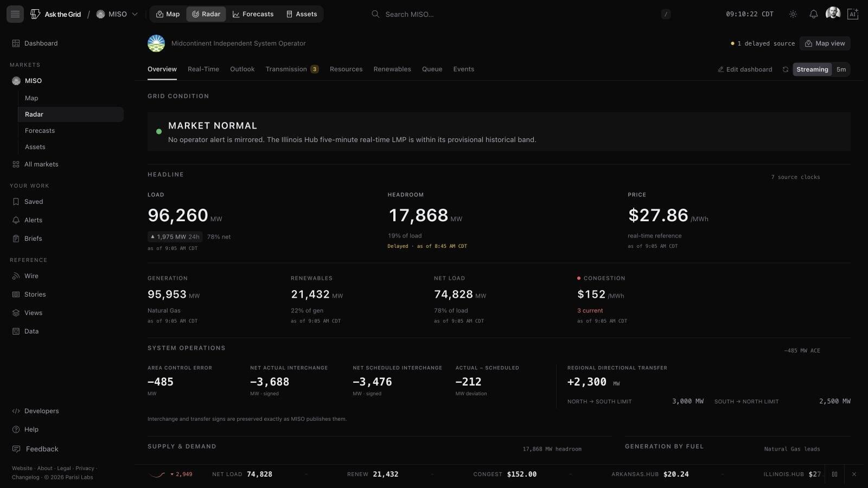The image size is (868, 488).
Task: Open the About footer link
Action: (x=45, y=468)
